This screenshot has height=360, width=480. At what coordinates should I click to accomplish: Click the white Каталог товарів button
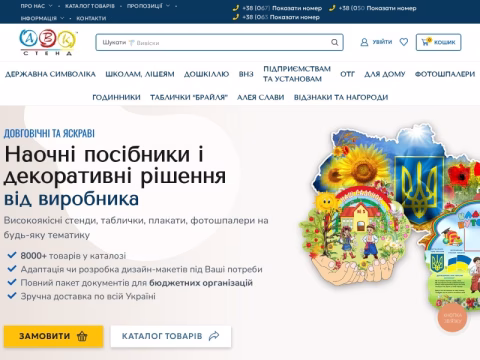tap(171, 336)
